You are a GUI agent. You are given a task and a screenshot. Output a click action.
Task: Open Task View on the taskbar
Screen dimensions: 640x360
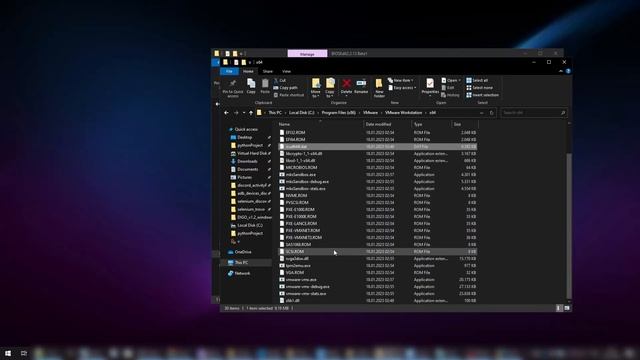click(x=24, y=353)
